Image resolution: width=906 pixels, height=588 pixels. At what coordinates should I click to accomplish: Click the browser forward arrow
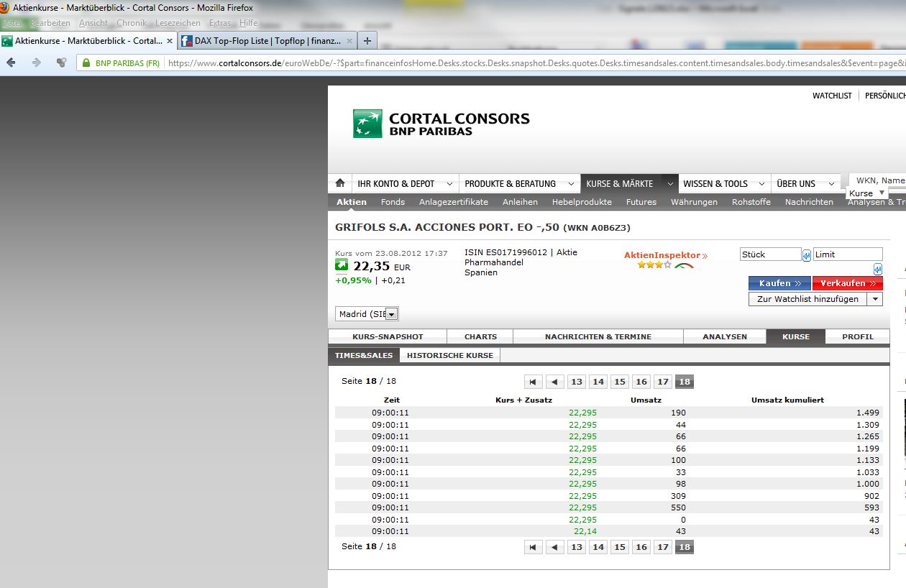(x=36, y=63)
